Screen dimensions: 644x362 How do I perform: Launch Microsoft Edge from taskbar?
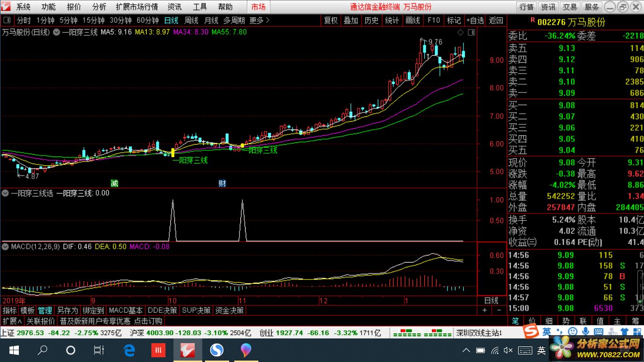pyautogui.click(x=129, y=350)
